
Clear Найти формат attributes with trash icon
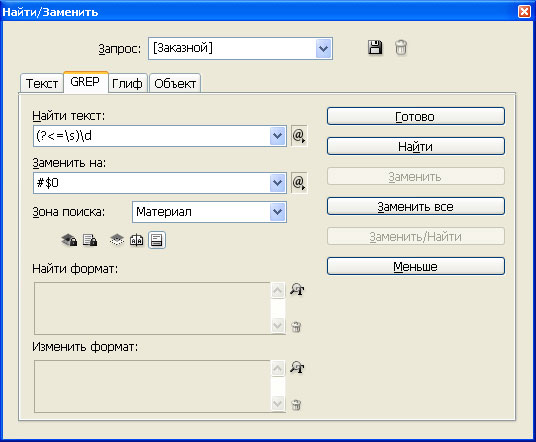296,327
